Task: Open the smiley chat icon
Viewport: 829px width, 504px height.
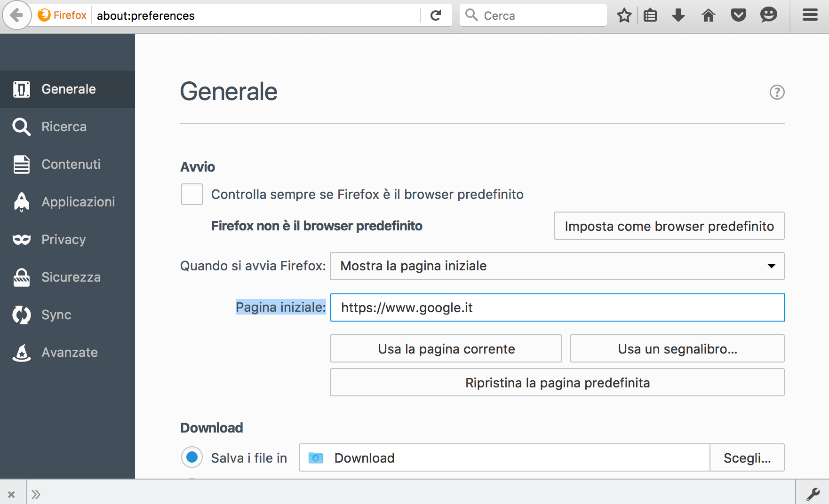Action: [x=769, y=15]
